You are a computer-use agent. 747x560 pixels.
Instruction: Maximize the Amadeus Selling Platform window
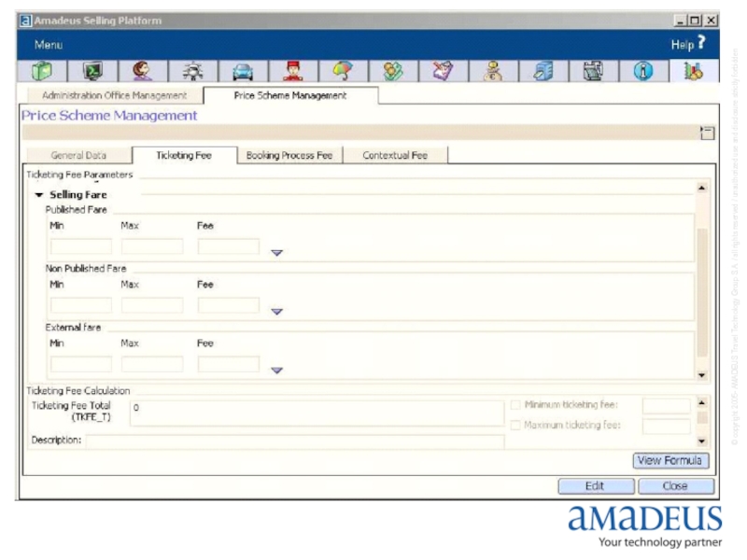(x=695, y=21)
